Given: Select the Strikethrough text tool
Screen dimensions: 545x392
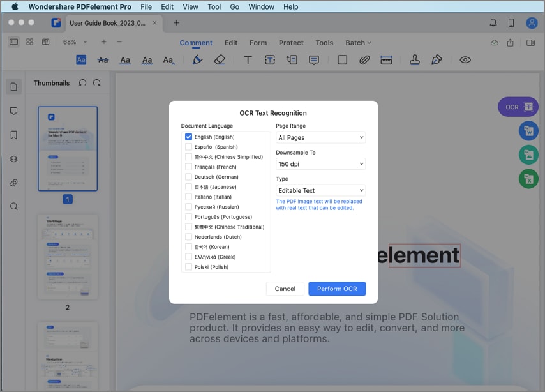Looking at the screenshot, I should coord(103,60).
